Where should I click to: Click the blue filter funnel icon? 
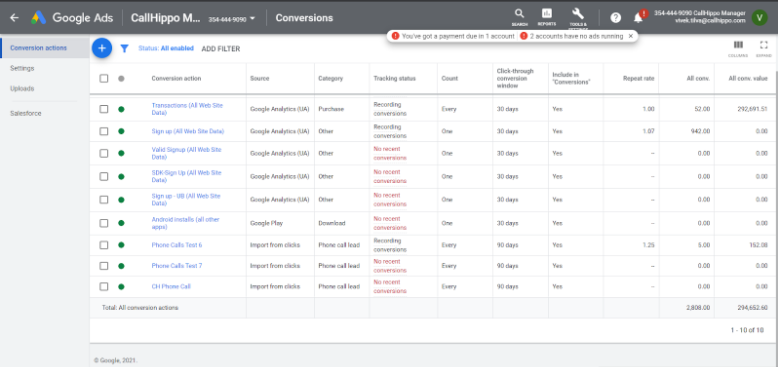(x=125, y=49)
